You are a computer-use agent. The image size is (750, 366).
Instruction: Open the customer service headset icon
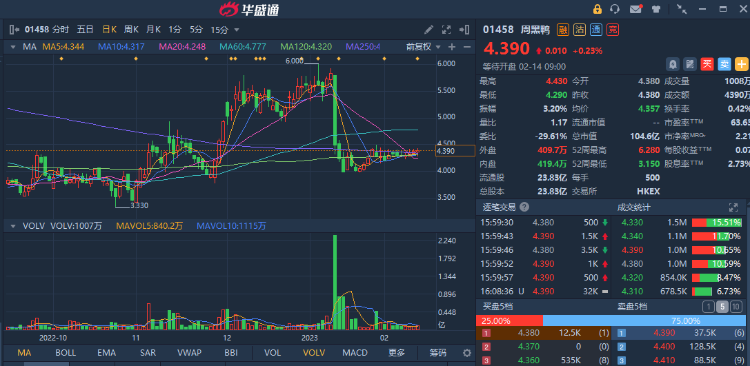pos(615,9)
